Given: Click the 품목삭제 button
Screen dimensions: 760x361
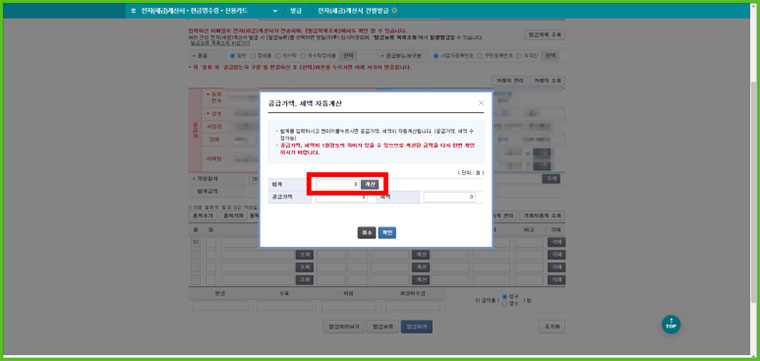Looking at the screenshot, I should tap(233, 216).
